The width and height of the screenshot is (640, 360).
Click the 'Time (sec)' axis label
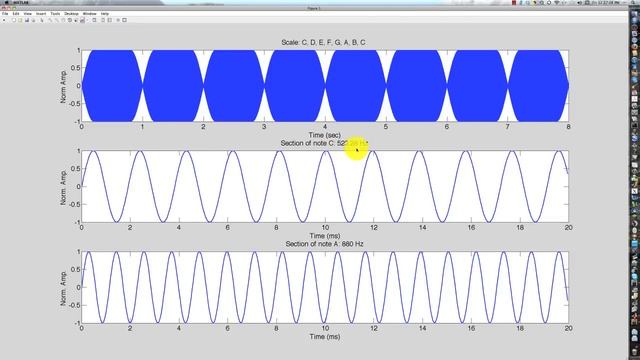[x=324, y=135]
